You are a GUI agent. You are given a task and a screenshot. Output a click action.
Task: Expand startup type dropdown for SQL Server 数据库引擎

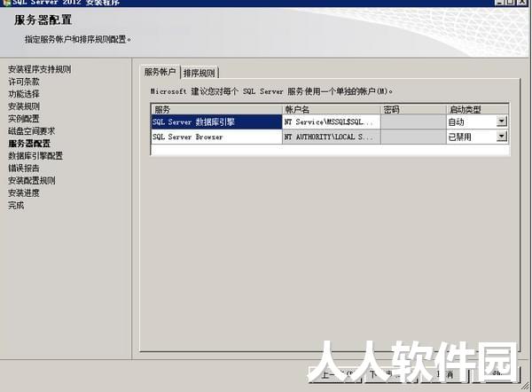point(502,122)
